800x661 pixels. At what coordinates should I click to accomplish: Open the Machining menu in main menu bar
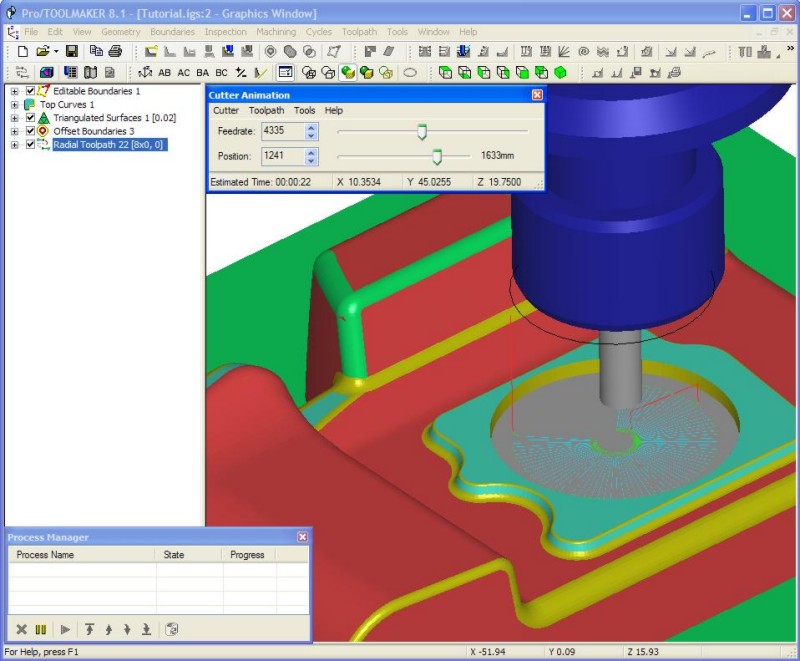(x=276, y=32)
